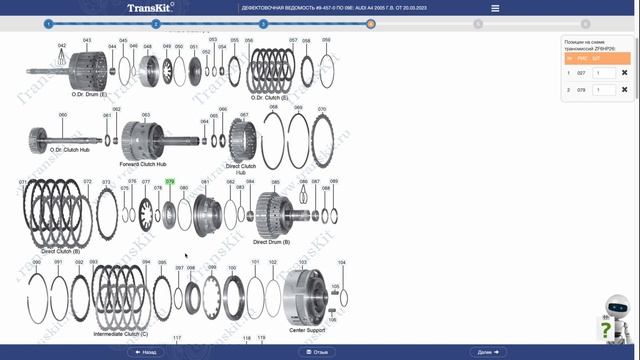The width and height of the screenshot is (640, 360).
Task: Select part number 070 label
Action: (x=322, y=109)
